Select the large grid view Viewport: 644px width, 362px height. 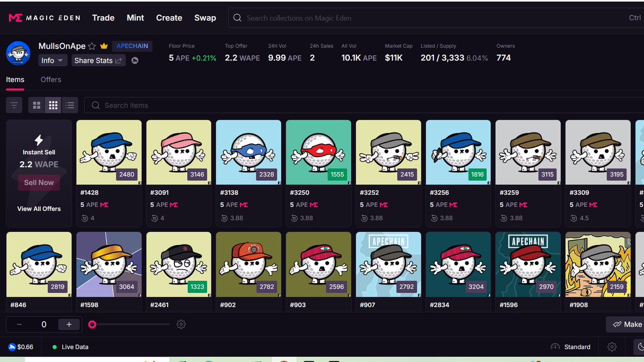click(x=36, y=106)
